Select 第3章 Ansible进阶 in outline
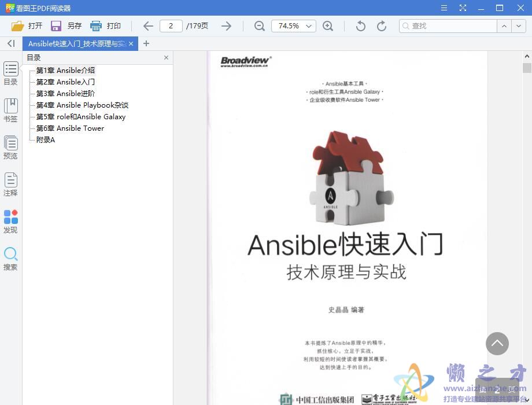The height and width of the screenshot is (405, 532). pyautogui.click(x=65, y=93)
